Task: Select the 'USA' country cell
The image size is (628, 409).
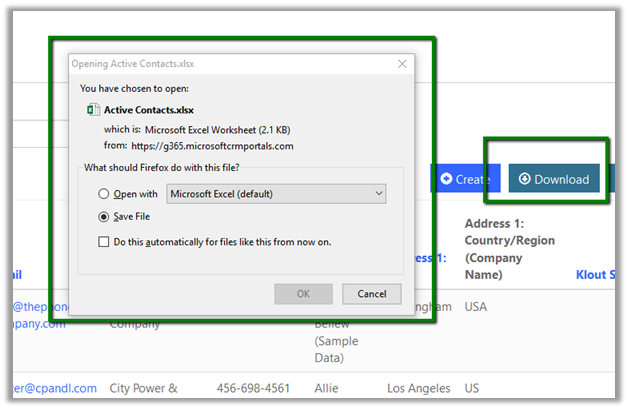Action: (478, 306)
